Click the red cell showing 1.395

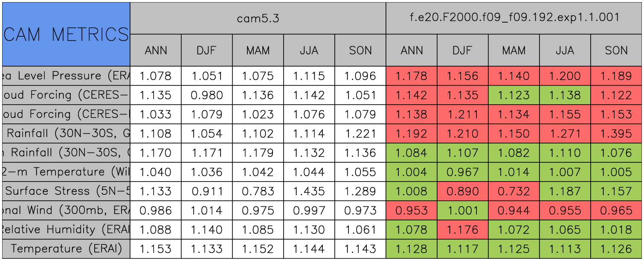click(x=616, y=134)
